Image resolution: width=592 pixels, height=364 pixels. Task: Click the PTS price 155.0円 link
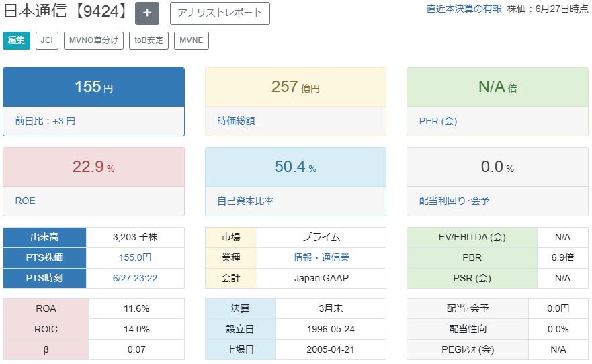pyautogui.click(x=135, y=257)
